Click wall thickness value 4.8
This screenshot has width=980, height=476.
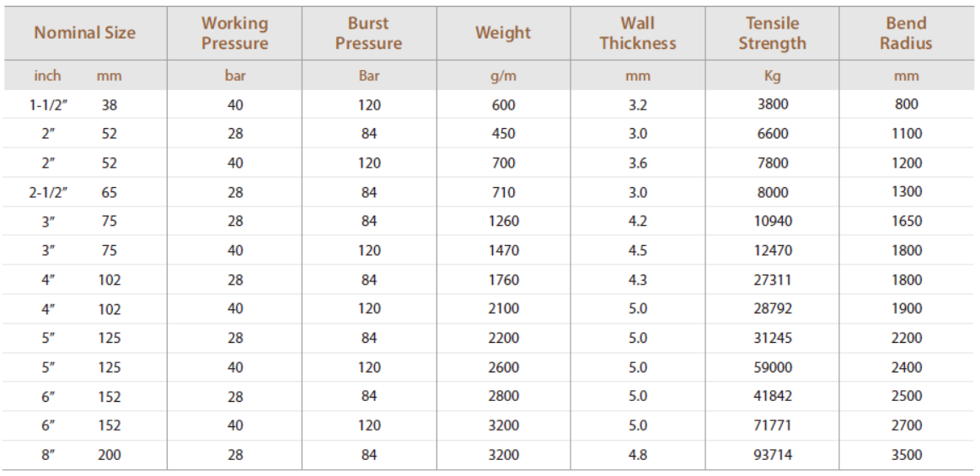coord(638,454)
